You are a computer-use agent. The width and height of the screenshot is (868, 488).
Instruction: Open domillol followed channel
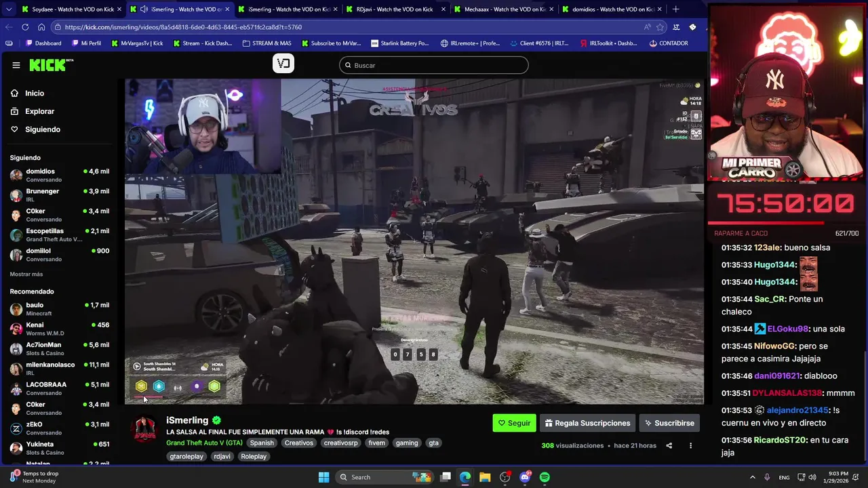pyautogui.click(x=60, y=255)
